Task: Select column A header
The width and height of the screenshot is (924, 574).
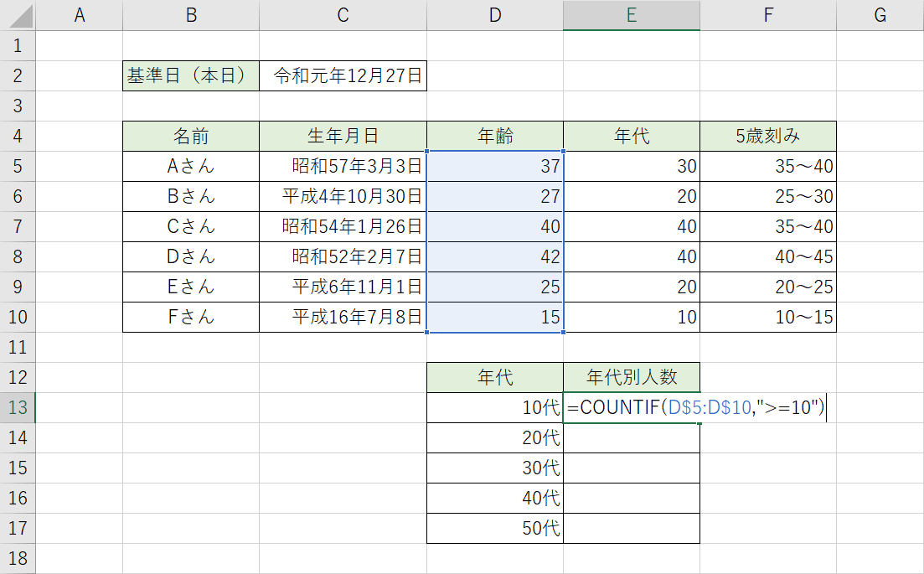Action: tap(79, 15)
